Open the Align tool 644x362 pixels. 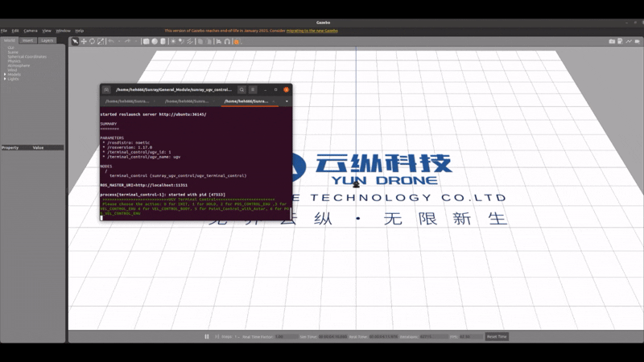click(x=219, y=42)
